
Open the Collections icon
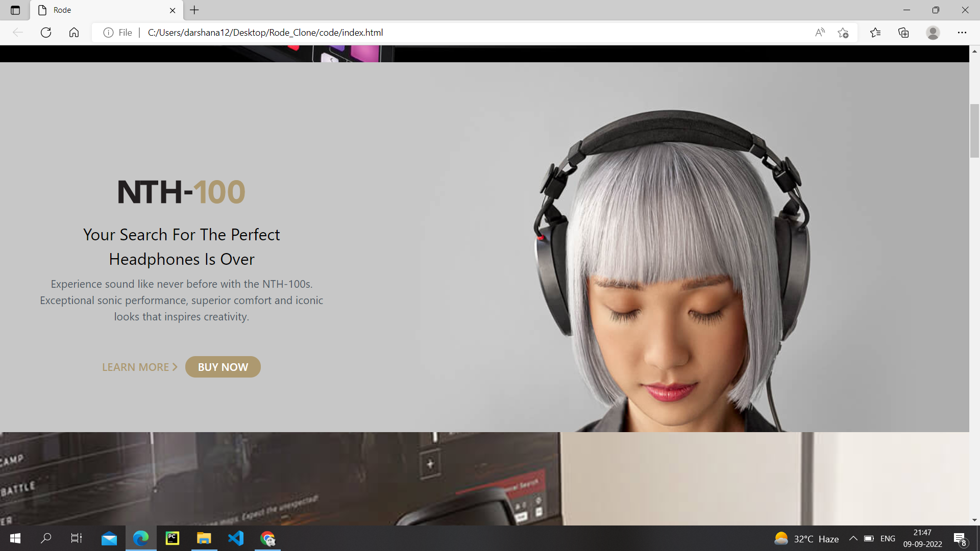coord(903,33)
